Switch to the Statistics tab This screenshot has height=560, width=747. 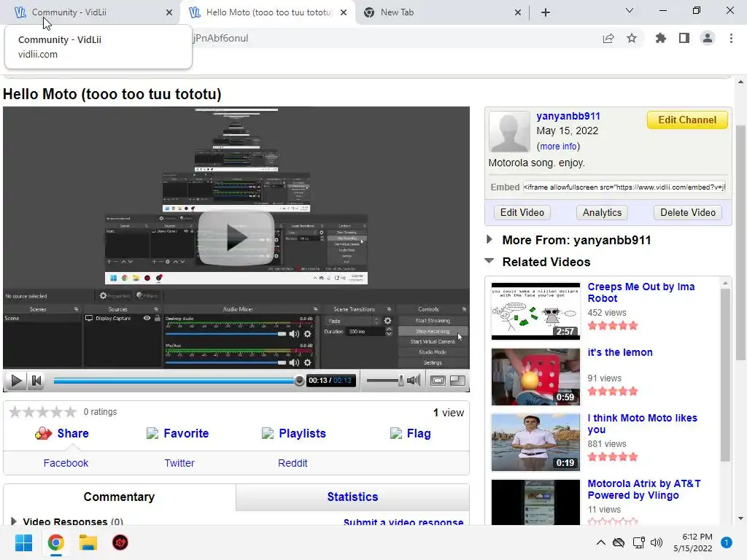point(352,497)
